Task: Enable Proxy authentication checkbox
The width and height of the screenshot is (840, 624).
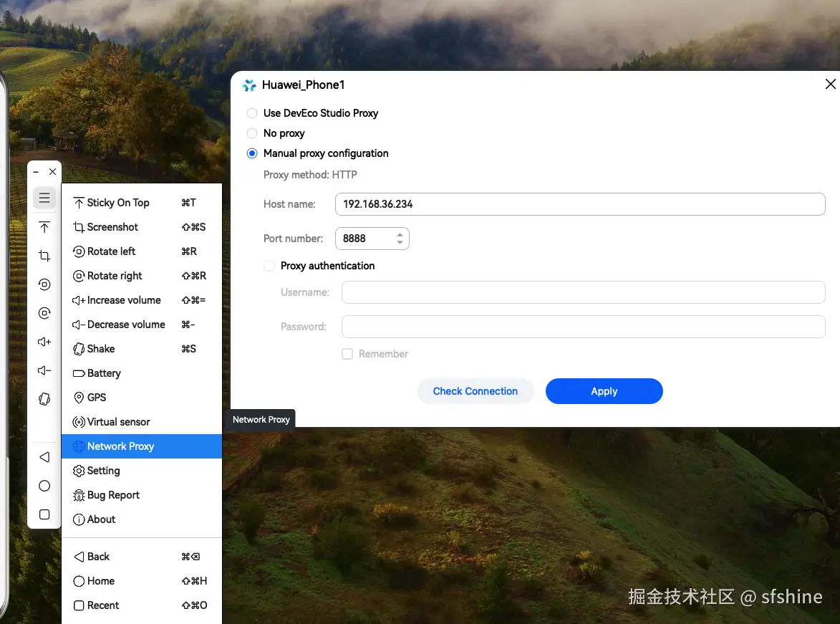Action: click(269, 266)
